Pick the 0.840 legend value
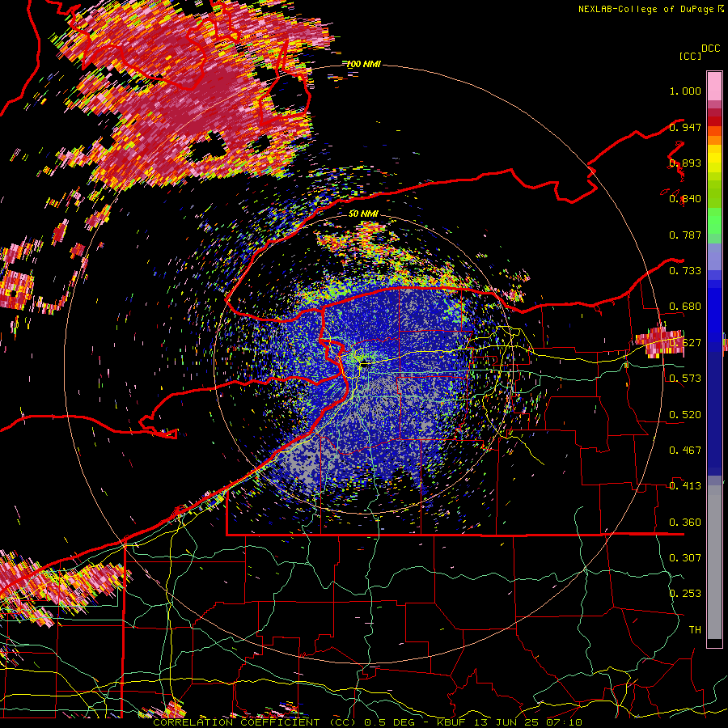The image size is (728, 728). (685, 199)
